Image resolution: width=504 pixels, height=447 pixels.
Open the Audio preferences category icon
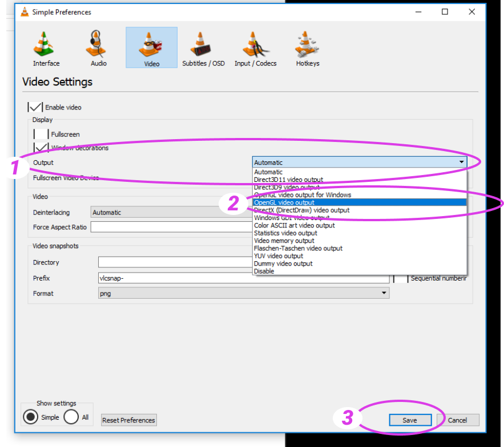(99, 48)
